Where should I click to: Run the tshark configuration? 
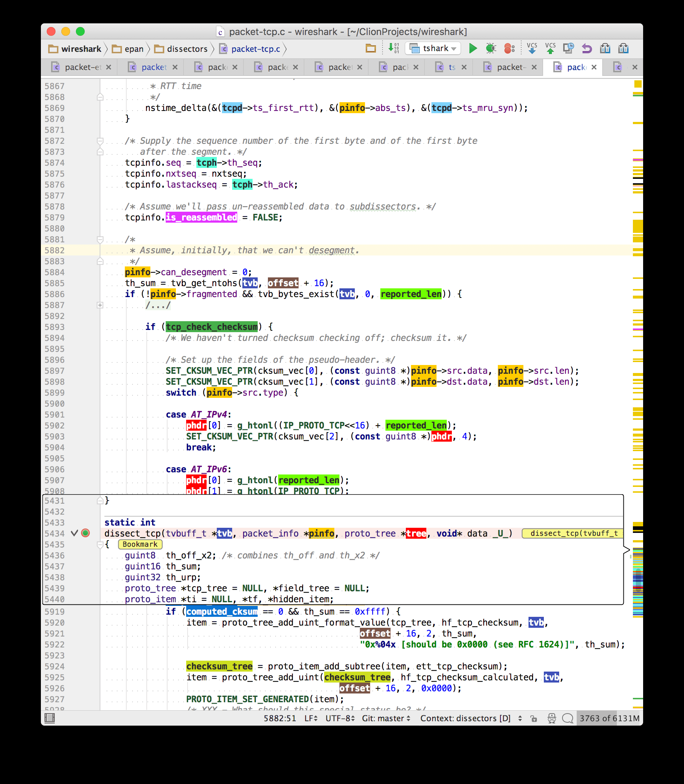point(473,48)
